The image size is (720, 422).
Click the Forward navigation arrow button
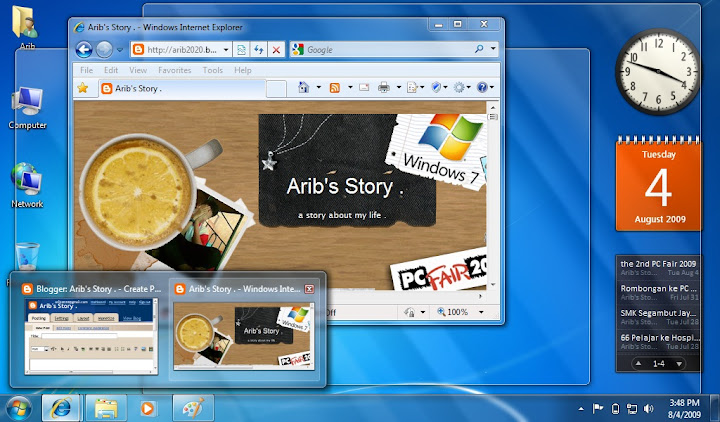tap(104, 50)
